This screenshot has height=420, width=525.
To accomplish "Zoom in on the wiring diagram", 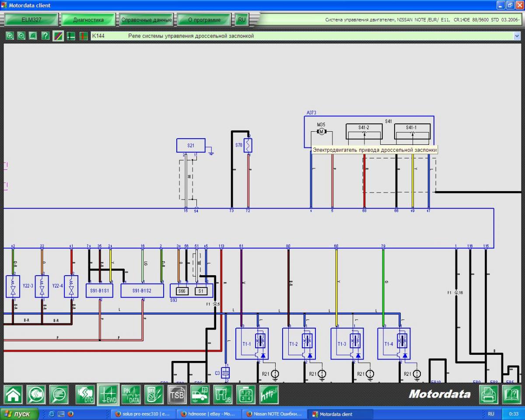I will [x=10, y=36].
